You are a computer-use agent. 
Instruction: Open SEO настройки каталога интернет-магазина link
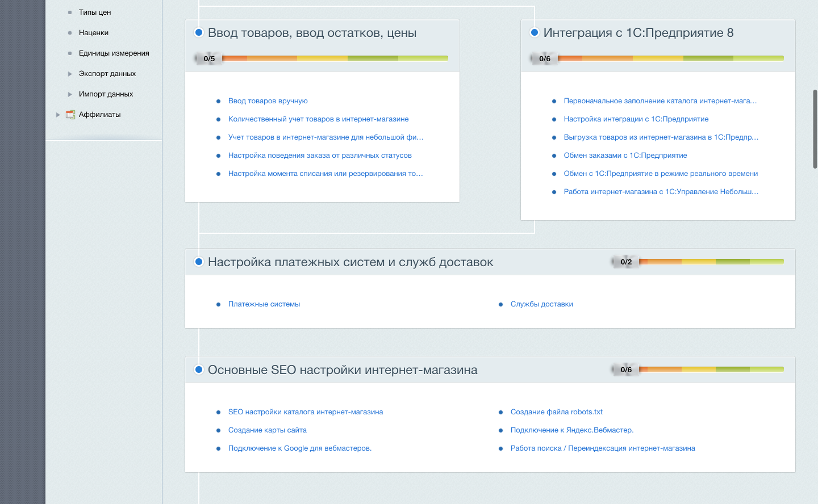[x=306, y=412]
